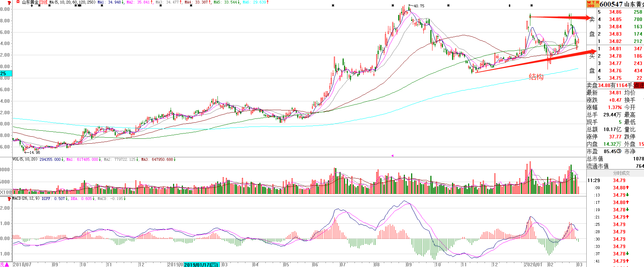Click the 涨跌 change value +0.47
This screenshot has height=267, width=644.
[615, 100]
